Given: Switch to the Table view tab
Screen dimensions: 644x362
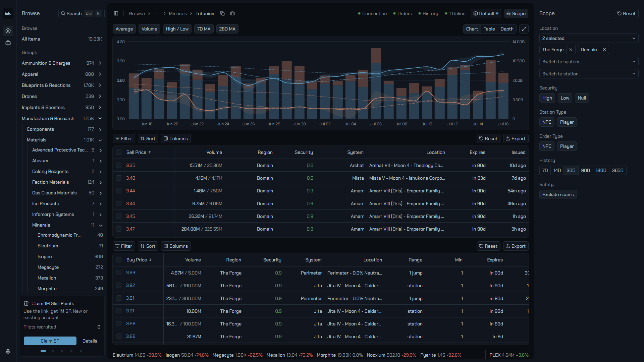Looking at the screenshot, I should tap(489, 29).
